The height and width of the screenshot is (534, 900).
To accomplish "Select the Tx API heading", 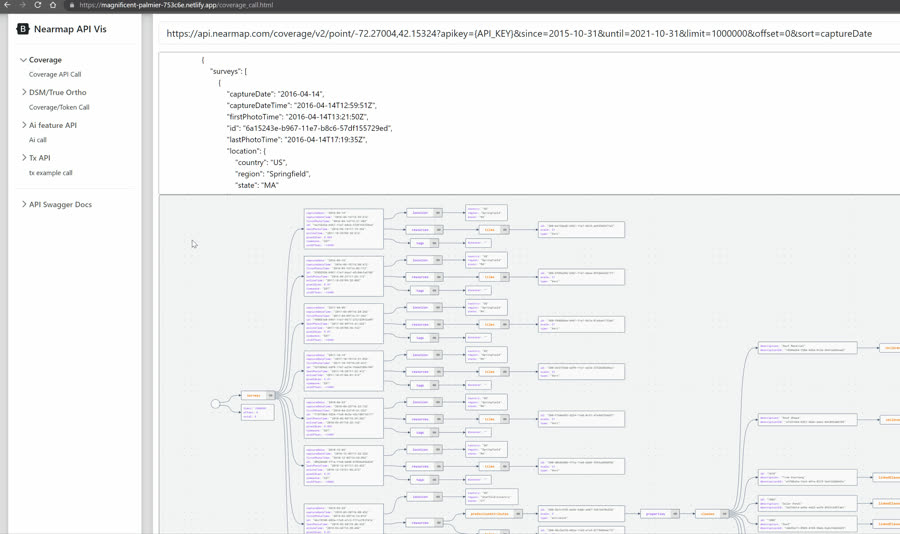I will 40,158.
